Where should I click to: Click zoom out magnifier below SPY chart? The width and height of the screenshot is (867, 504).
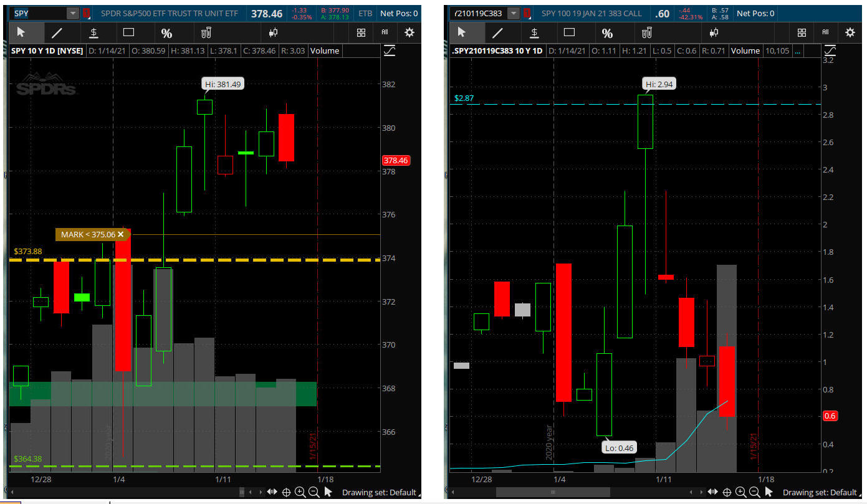(314, 492)
